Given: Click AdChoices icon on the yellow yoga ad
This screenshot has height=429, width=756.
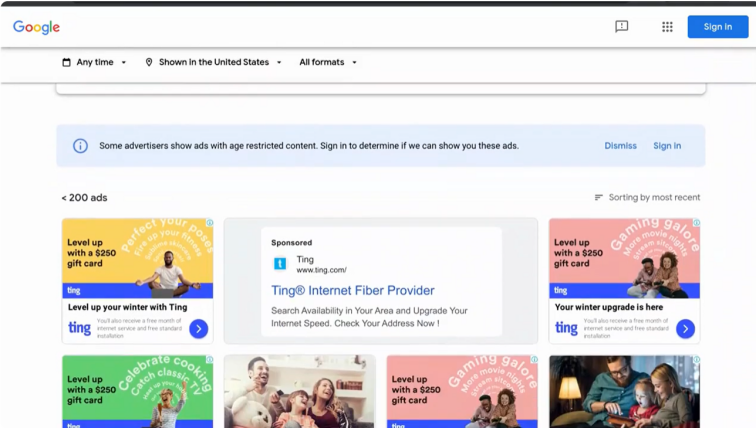Looking at the screenshot, I should pyautogui.click(x=210, y=223).
